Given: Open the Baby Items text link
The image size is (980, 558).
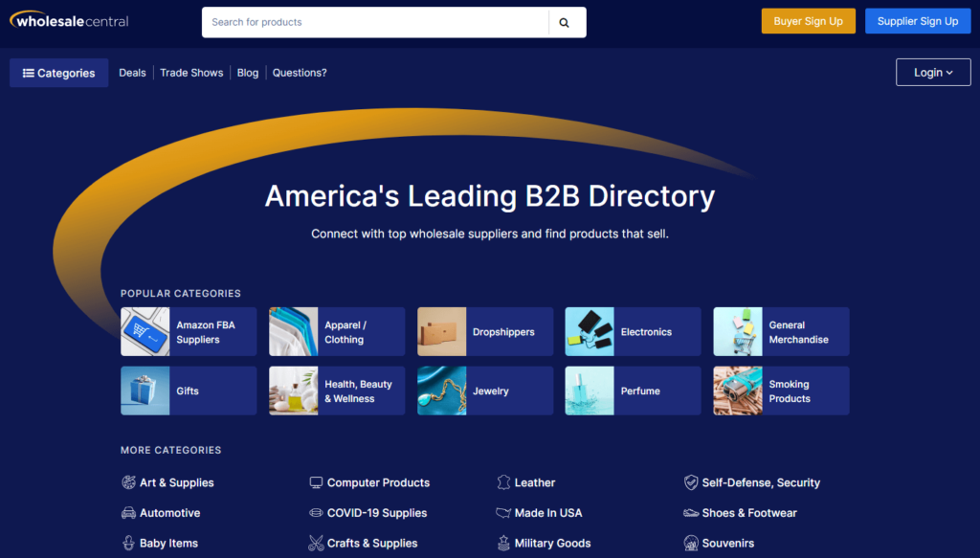Looking at the screenshot, I should (x=168, y=543).
